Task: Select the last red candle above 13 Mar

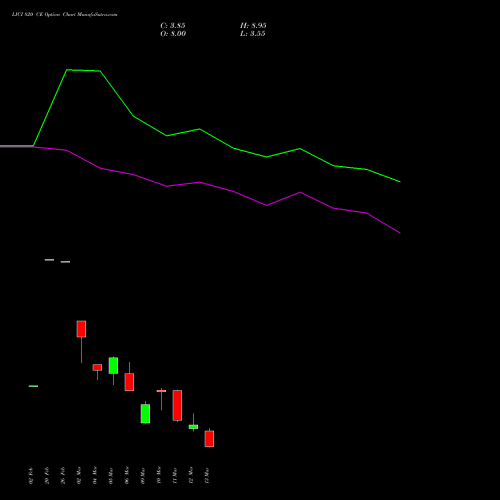Action: point(209,439)
